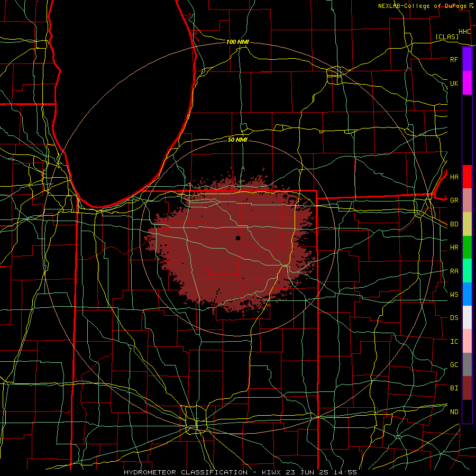The image size is (476, 476).
Task: Click the WS blue legend swatch
Action: pos(467,294)
